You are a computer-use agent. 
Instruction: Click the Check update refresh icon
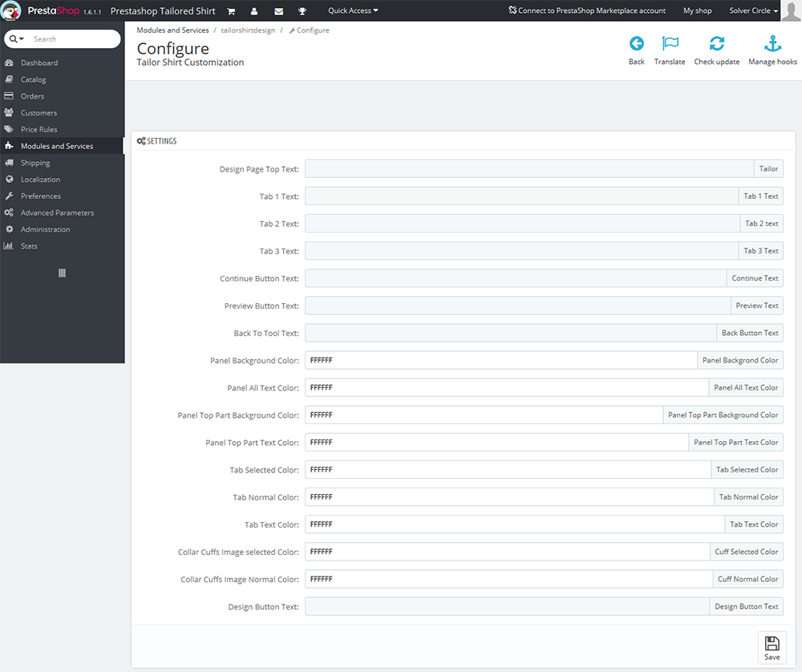(716, 43)
